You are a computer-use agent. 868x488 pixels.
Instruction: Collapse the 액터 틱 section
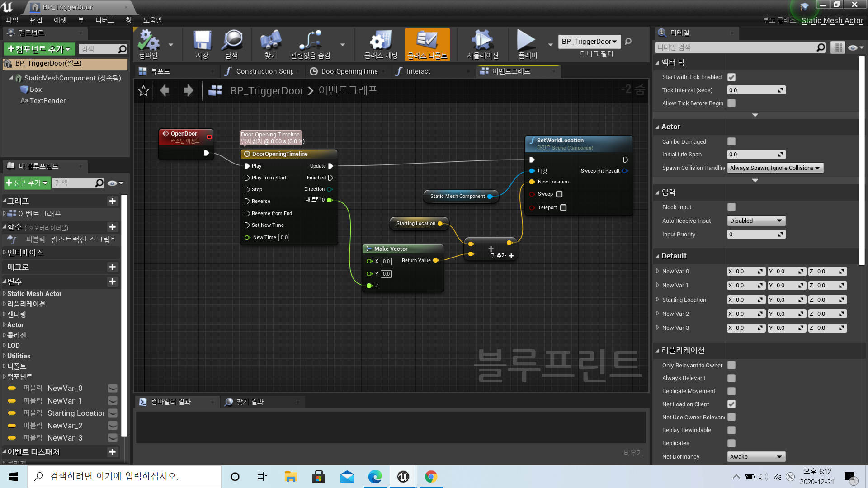[x=657, y=63]
